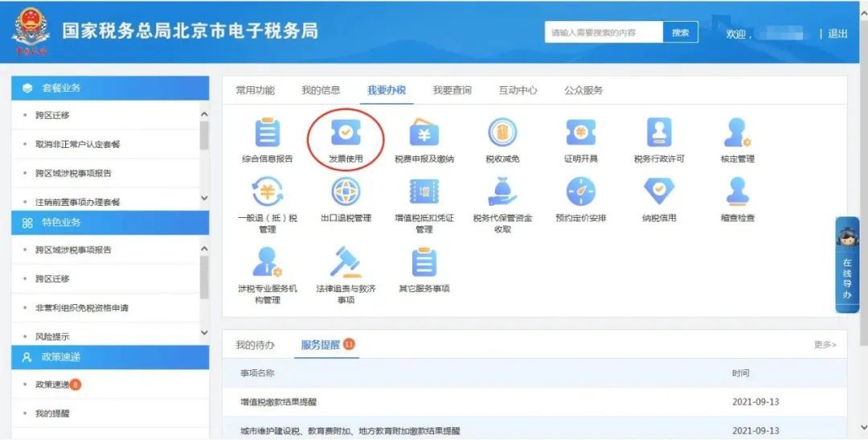Open 取消非正常户认定套餐 link
Viewport: 868px width, 440px height.
click(x=77, y=144)
